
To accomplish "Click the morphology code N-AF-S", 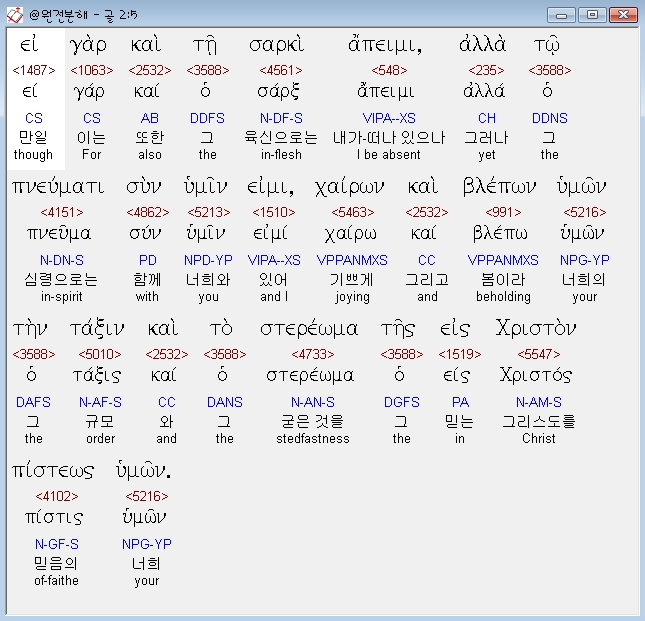I will [100, 402].
